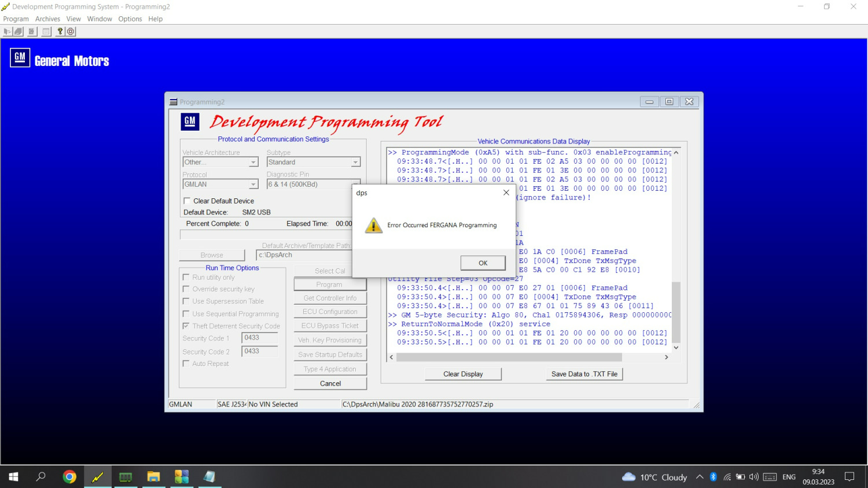Open the notification center icon

[x=849, y=477]
